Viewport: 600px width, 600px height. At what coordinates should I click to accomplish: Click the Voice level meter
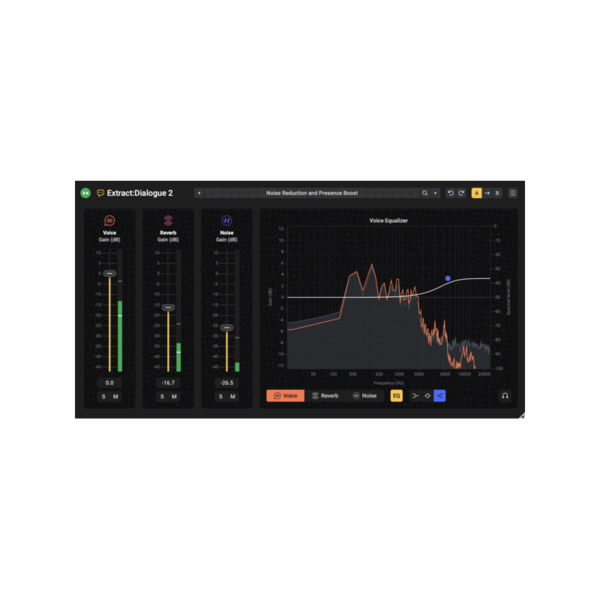[x=120, y=311]
